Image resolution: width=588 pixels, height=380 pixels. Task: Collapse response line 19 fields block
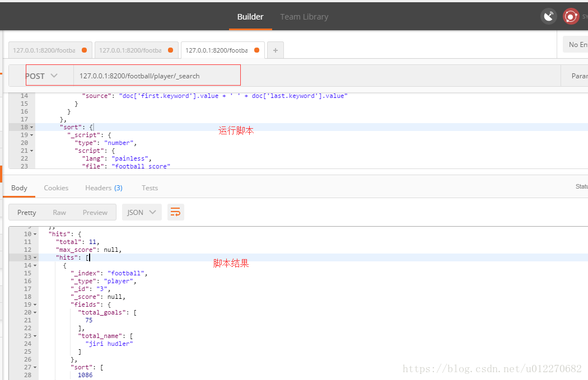[x=35, y=304]
